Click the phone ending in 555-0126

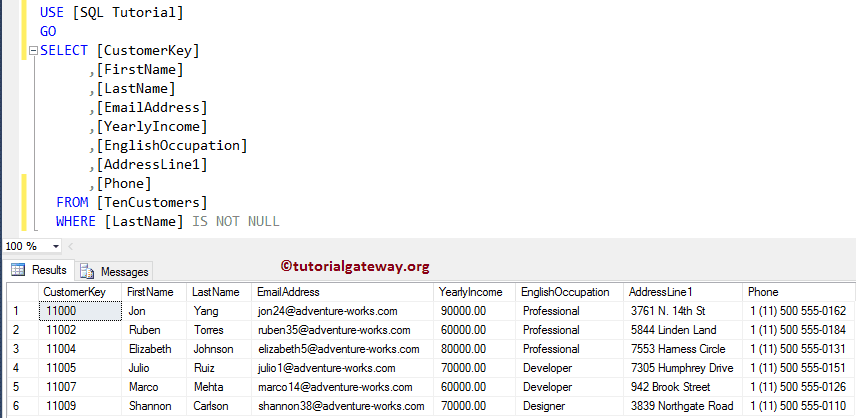click(799, 387)
